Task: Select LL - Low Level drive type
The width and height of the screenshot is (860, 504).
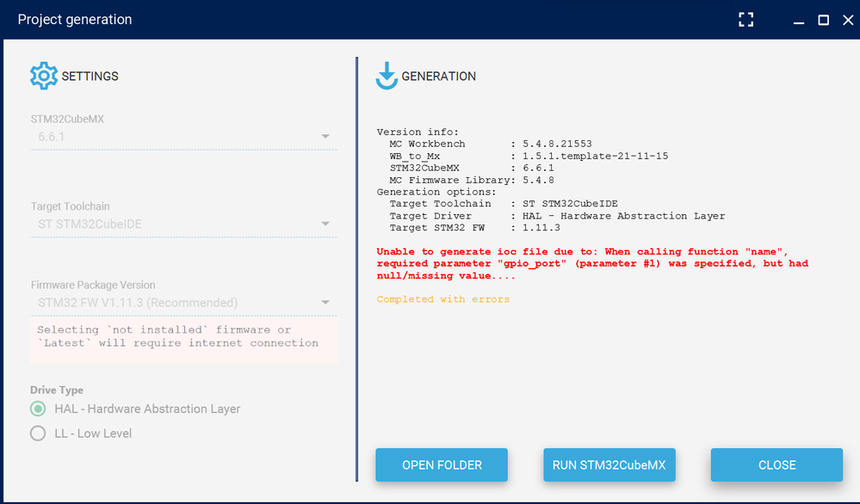Action: [38, 433]
